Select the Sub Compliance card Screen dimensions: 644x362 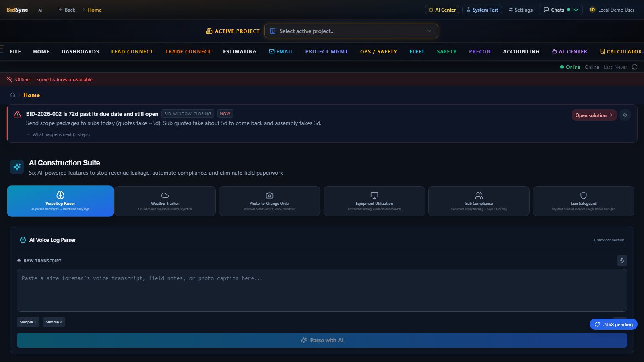pos(479,201)
